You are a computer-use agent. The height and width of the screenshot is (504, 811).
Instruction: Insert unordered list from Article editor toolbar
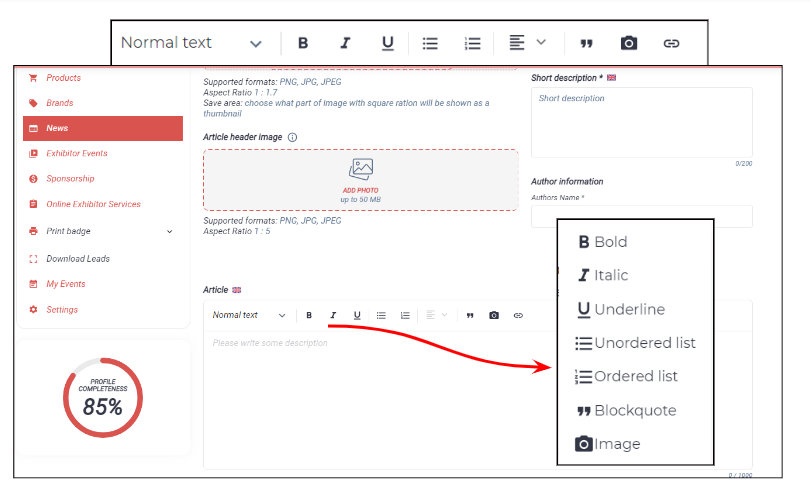pyautogui.click(x=381, y=315)
